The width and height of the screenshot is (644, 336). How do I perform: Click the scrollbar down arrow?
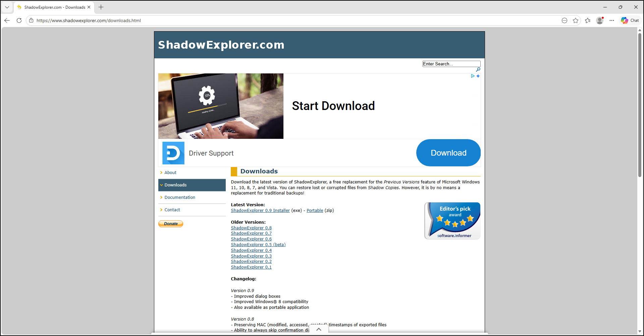click(640, 331)
